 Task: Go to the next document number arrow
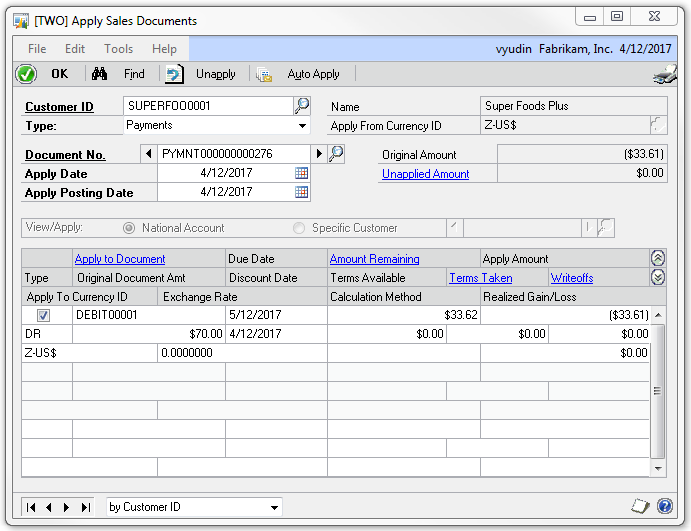[320, 154]
